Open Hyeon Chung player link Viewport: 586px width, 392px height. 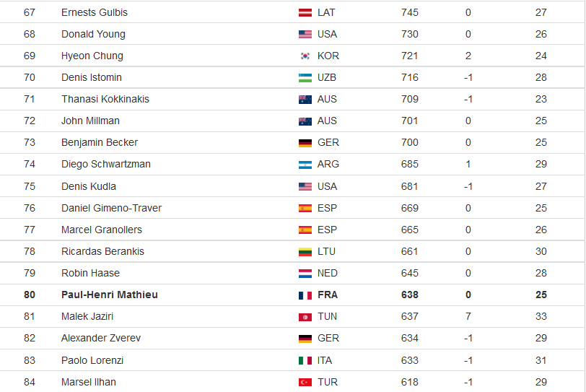click(92, 56)
